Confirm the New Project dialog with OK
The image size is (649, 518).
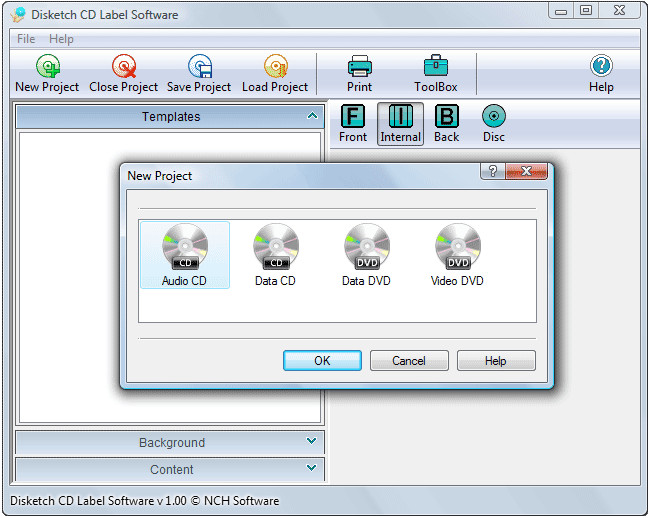click(x=322, y=361)
